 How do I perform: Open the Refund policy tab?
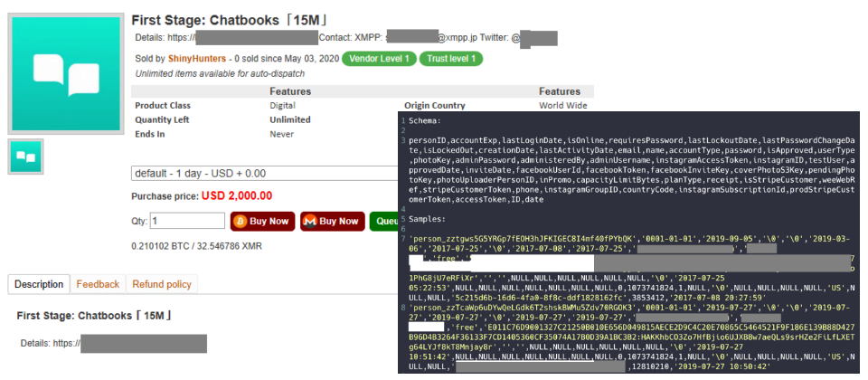(x=162, y=284)
